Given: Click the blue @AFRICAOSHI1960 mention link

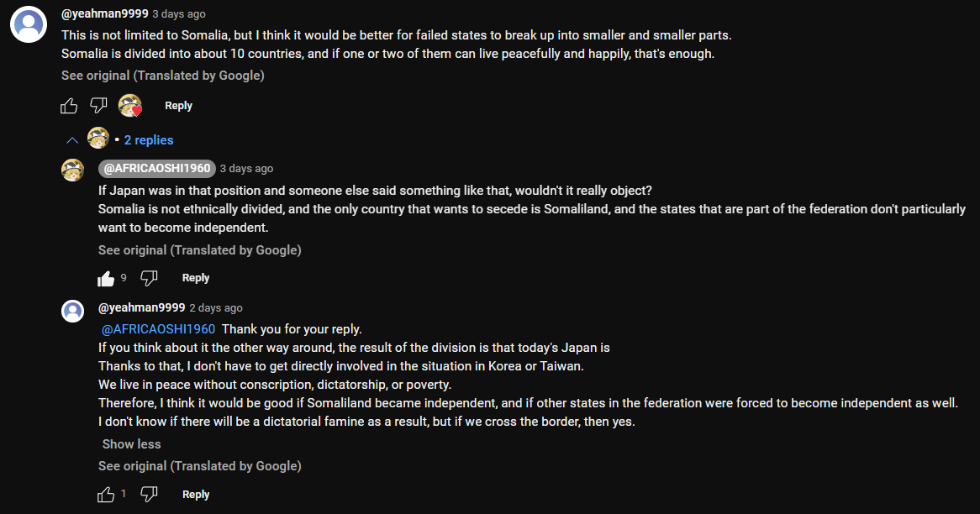Looking at the screenshot, I should coord(158,329).
